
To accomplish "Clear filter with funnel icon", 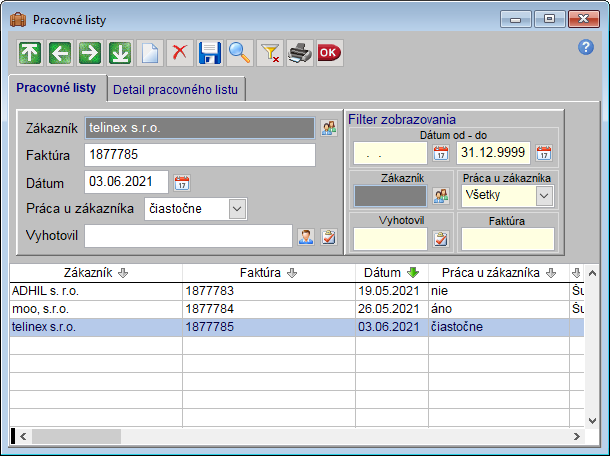I will pos(269,53).
